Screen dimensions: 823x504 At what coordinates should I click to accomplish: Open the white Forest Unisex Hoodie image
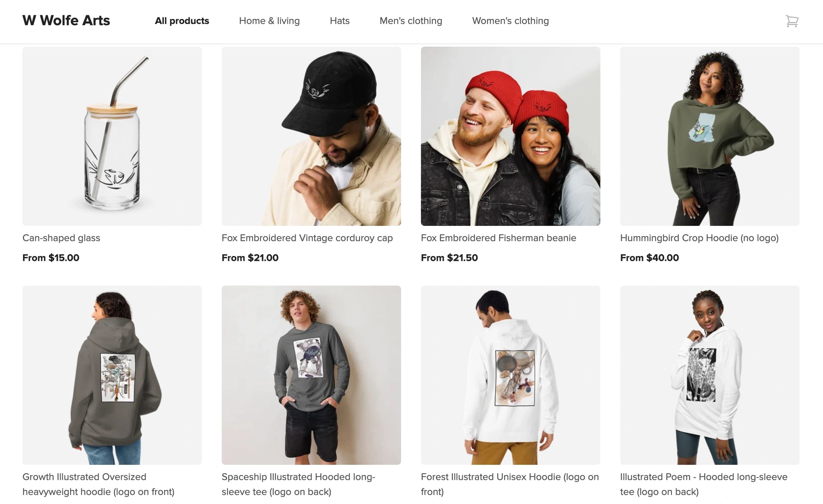click(x=510, y=375)
